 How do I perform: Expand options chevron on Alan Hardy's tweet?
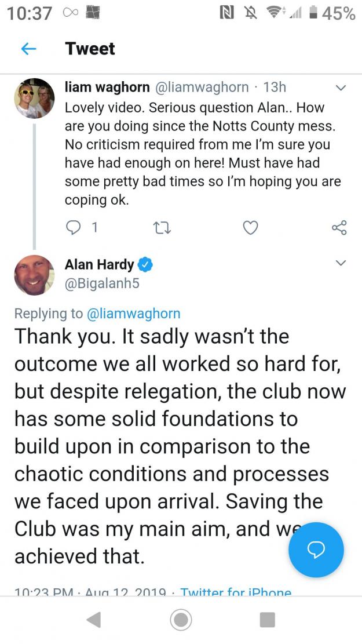click(x=341, y=263)
